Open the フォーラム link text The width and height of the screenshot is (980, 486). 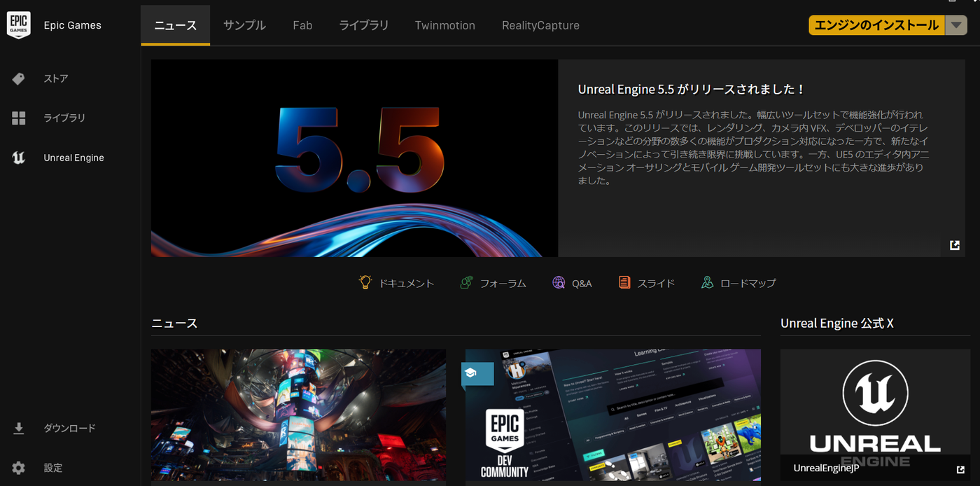(x=503, y=284)
